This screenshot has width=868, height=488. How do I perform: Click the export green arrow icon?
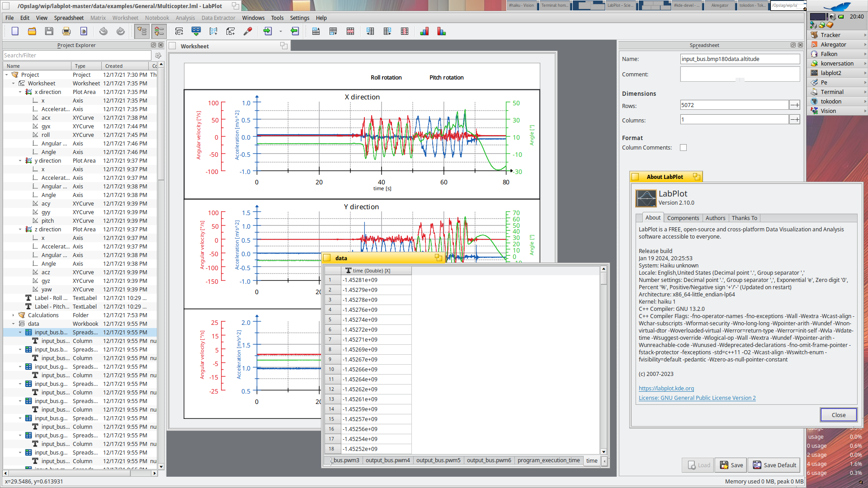point(295,31)
